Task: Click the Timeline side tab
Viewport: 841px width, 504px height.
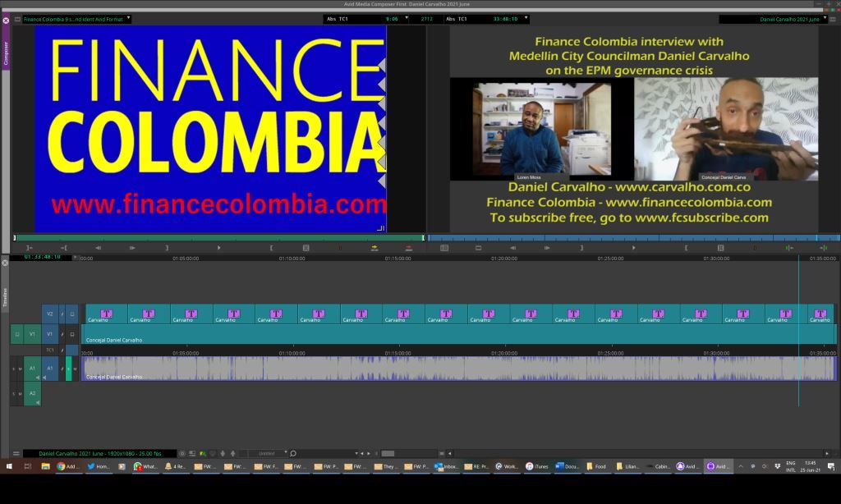Action: (x=5, y=298)
